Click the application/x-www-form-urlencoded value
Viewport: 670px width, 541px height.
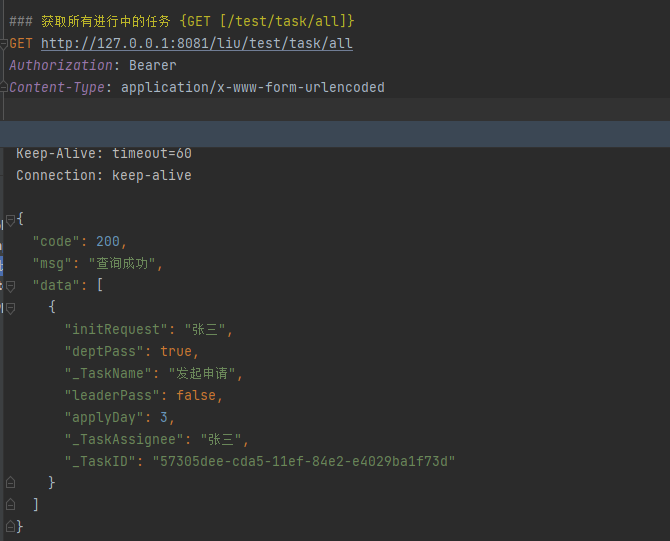252,88
